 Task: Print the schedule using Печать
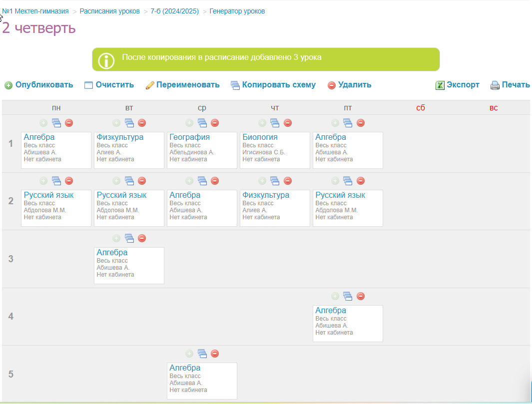tap(510, 85)
